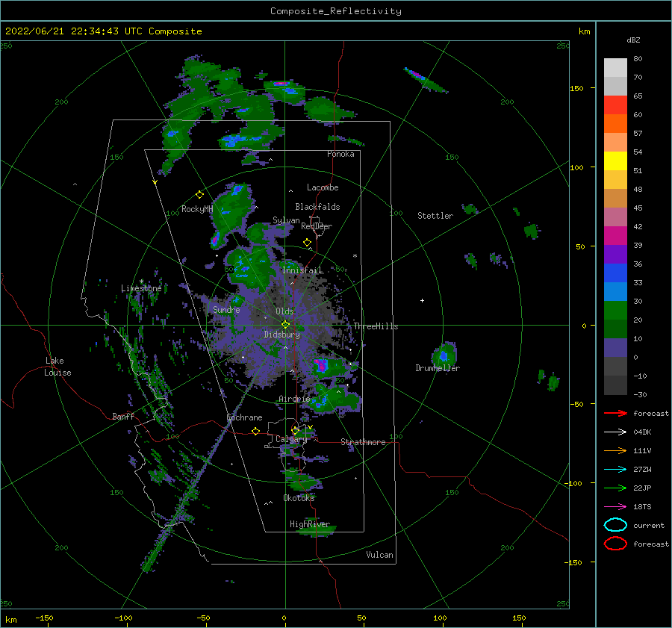Click the Didsbury map label

pyautogui.click(x=282, y=335)
